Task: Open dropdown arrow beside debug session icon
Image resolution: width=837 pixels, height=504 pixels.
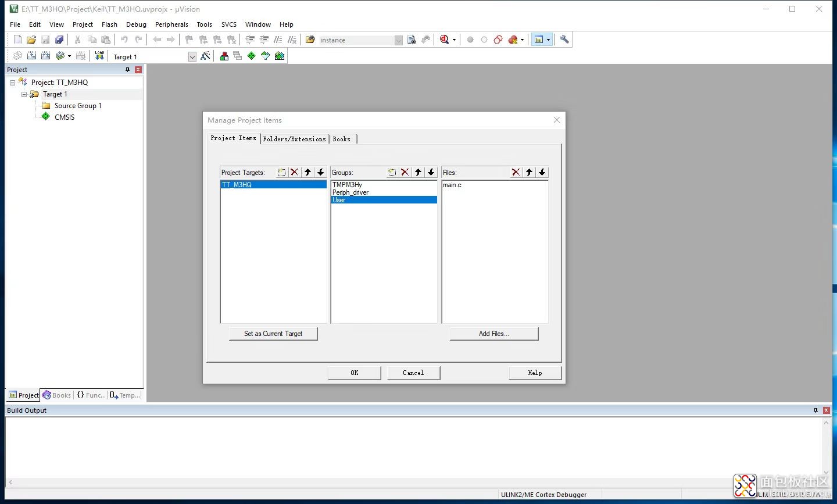Action: coord(454,40)
